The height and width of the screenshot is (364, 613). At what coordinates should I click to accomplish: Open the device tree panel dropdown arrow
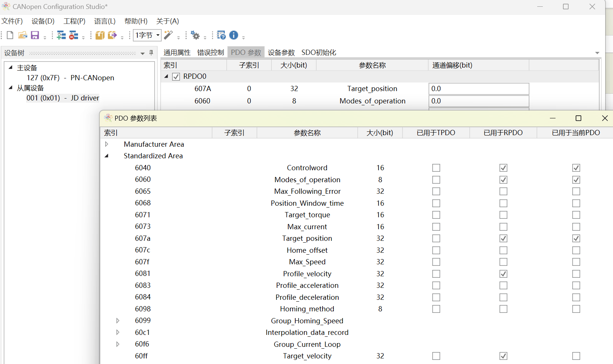[x=142, y=53]
